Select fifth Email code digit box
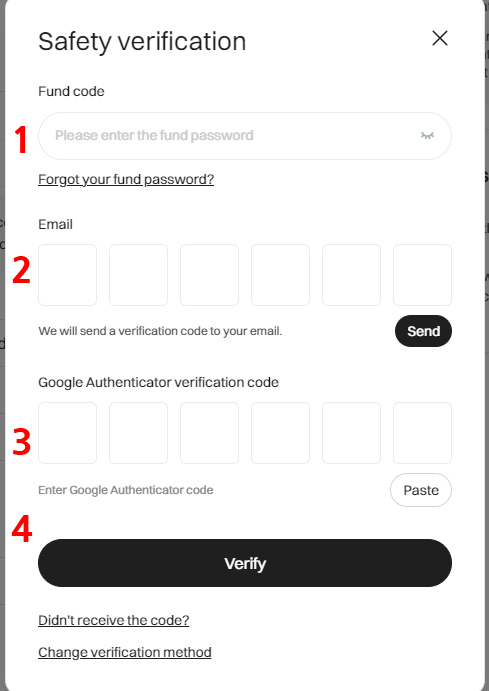This screenshot has width=489, height=691. 351,275
